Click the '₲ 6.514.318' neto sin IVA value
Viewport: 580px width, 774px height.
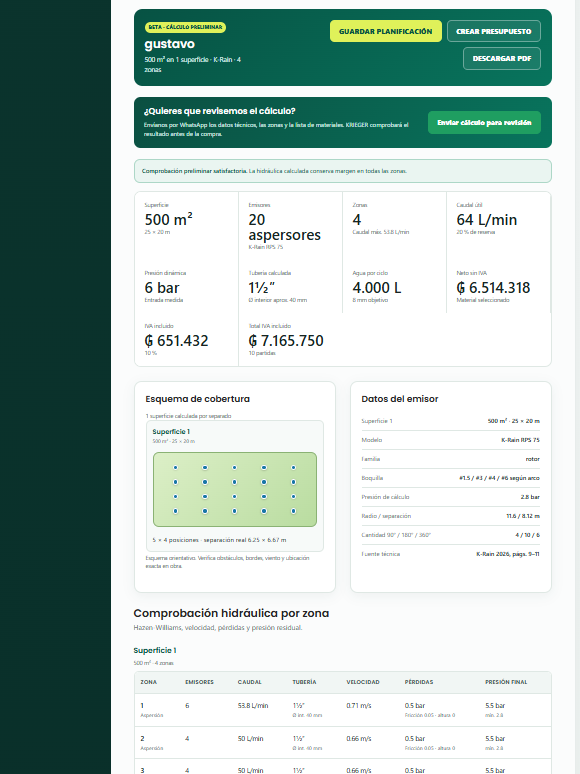493,288
